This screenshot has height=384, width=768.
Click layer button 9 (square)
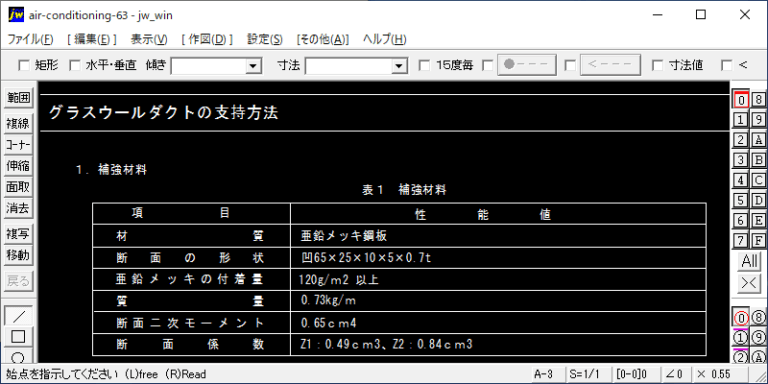pos(758,120)
